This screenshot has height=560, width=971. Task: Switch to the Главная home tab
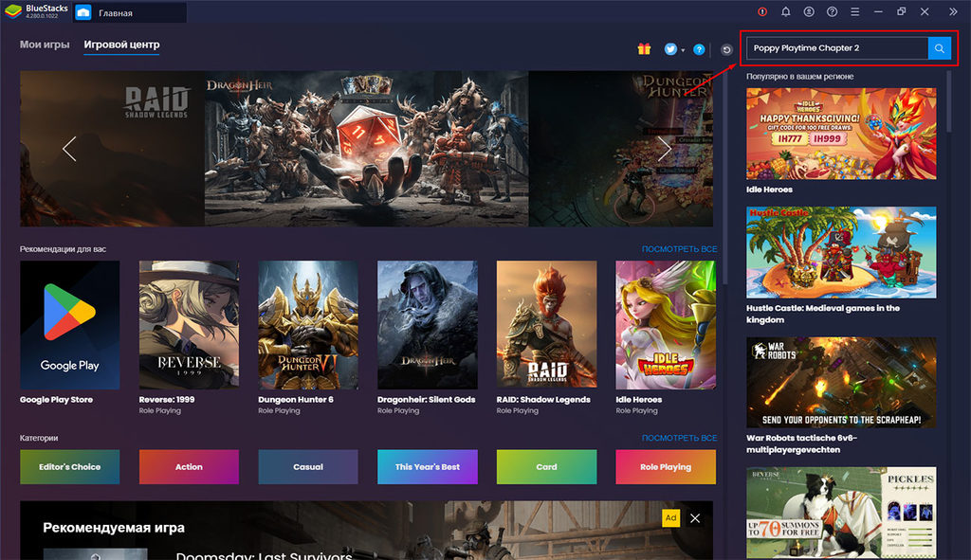129,12
